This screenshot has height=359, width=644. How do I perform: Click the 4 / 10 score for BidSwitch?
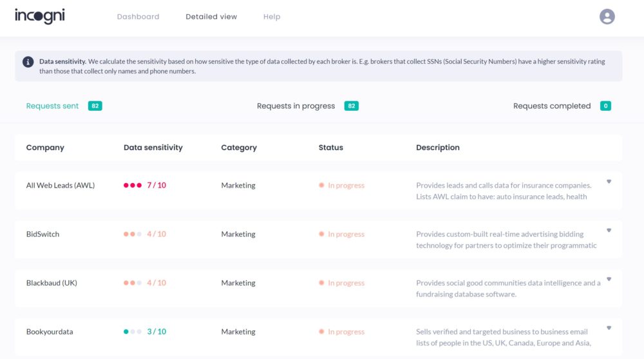(156, 234)
